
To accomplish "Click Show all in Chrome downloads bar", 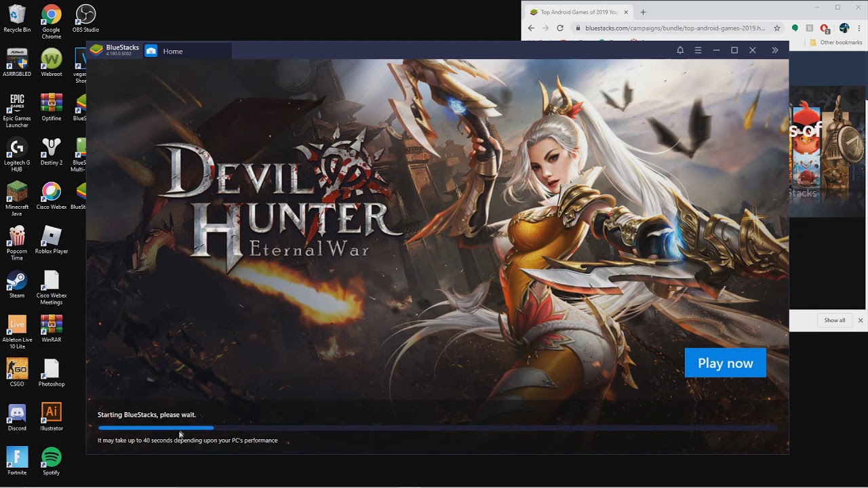I will coord(835,321).
